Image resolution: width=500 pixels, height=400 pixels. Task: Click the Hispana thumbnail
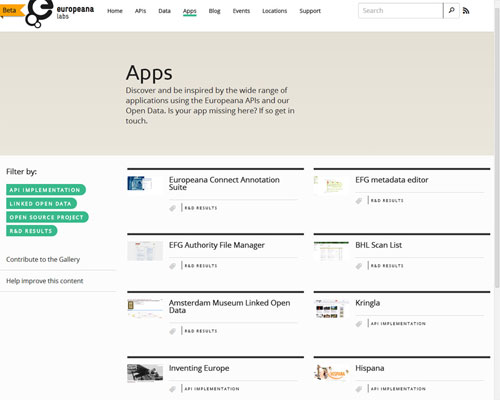pos(331,373)
